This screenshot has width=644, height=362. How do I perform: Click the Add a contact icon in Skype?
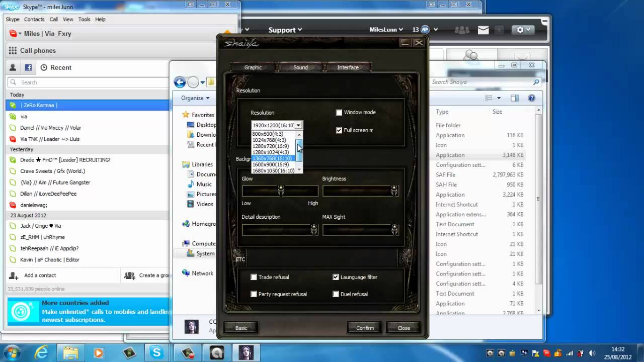(14, 276)
